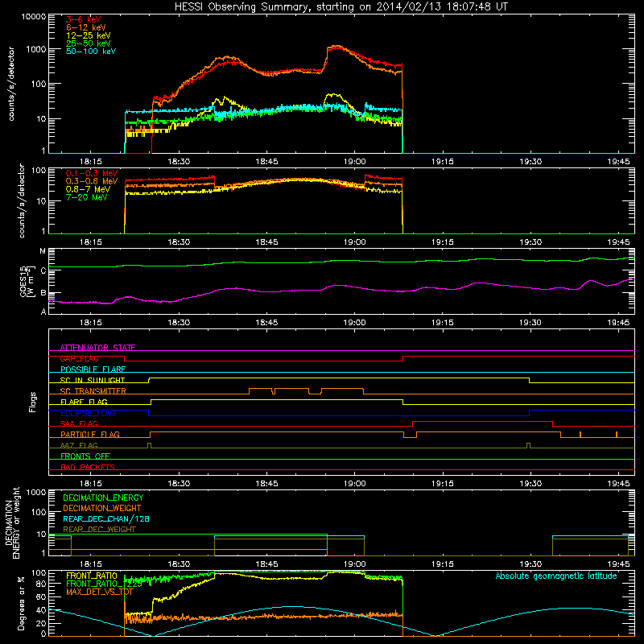
Task: Click the AAZ_FLAG label
Action: click(79, 445)
